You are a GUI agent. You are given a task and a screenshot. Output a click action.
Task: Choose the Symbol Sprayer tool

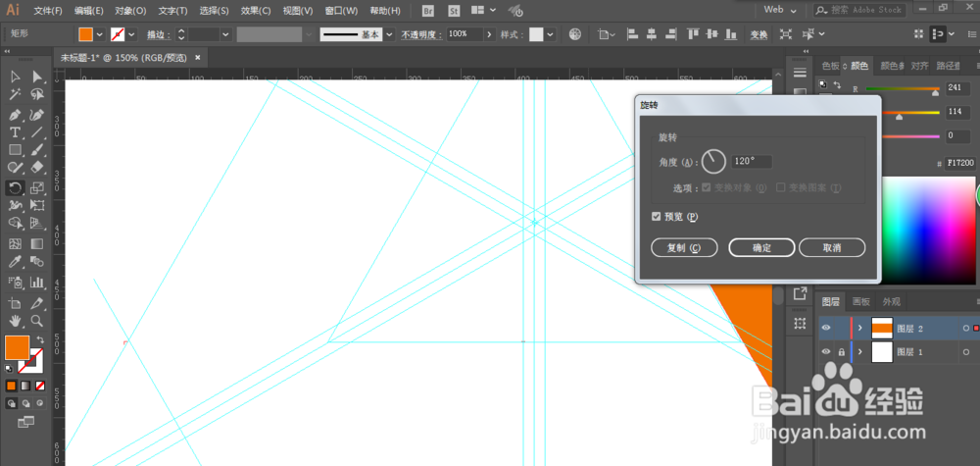click(x=15, y=283)
